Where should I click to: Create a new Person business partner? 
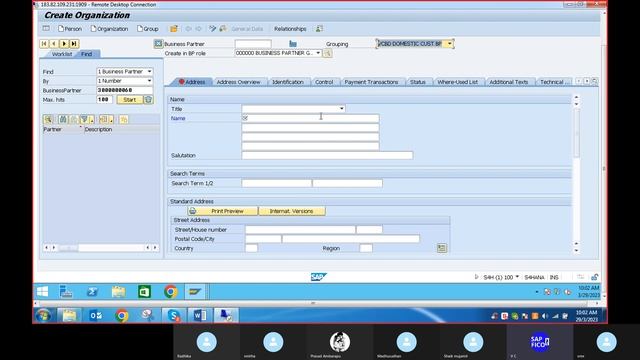69,29
